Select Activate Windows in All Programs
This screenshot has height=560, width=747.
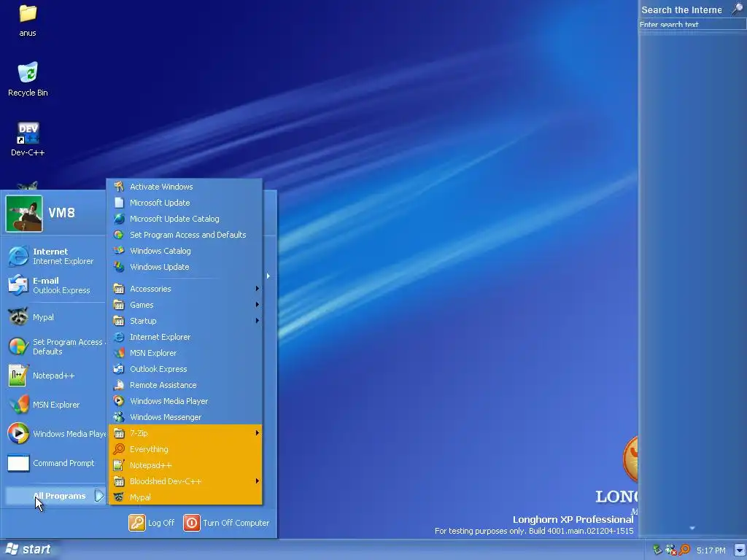click(x=185, y=187)
